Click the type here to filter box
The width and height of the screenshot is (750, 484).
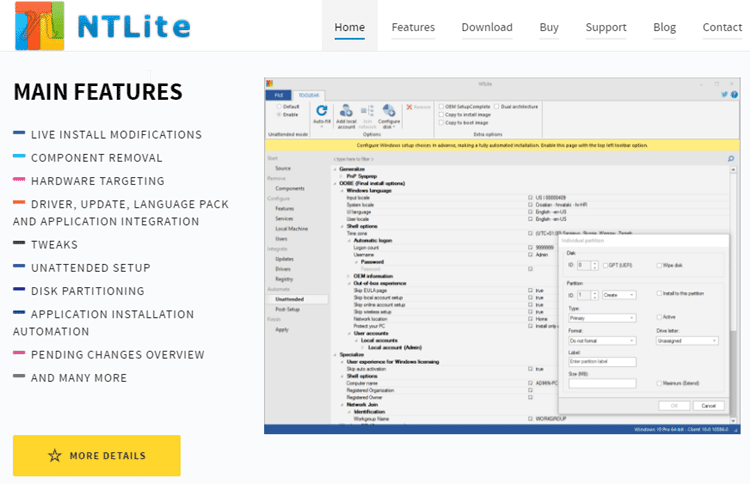point(529,159)
